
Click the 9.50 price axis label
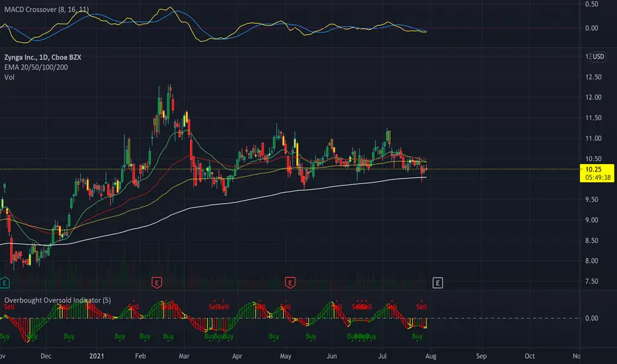(591, 200)
